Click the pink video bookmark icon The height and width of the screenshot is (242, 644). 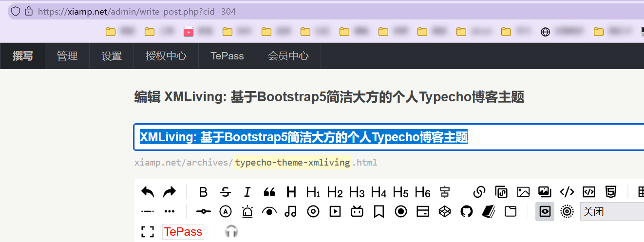pos(189,32)
